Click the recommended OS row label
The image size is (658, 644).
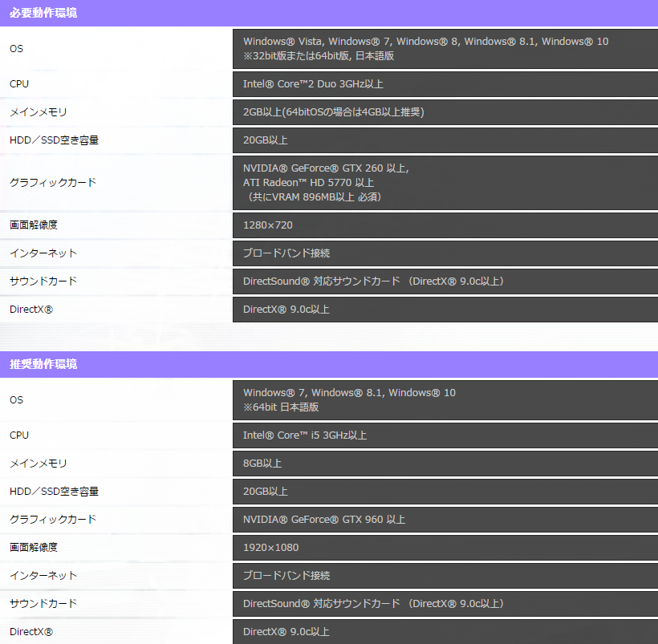coord(16,400)
